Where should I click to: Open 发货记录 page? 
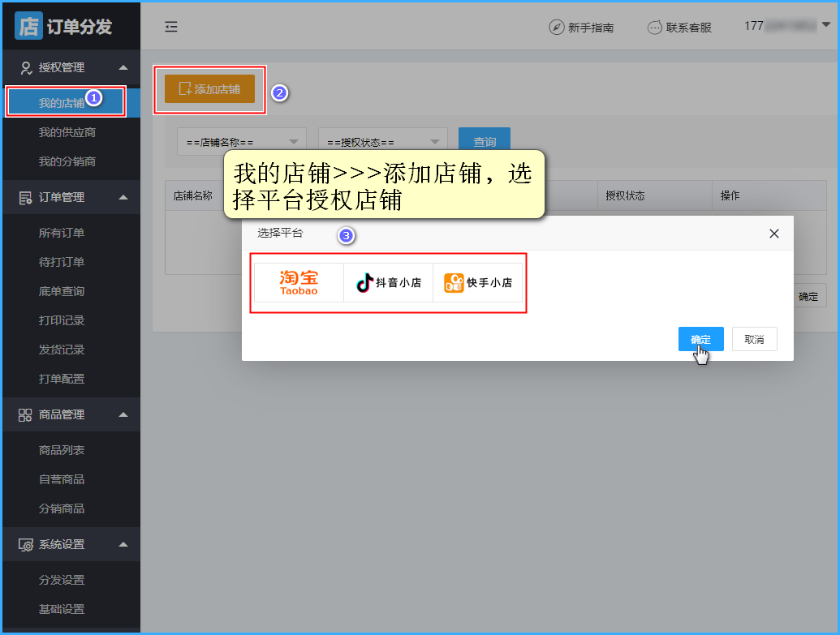62,350
